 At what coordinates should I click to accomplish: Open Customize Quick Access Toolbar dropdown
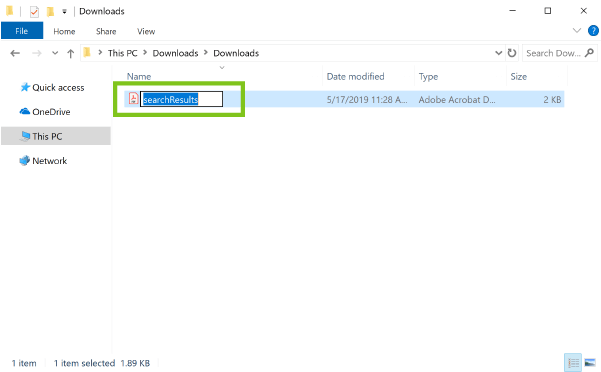(x=64, y=12)
